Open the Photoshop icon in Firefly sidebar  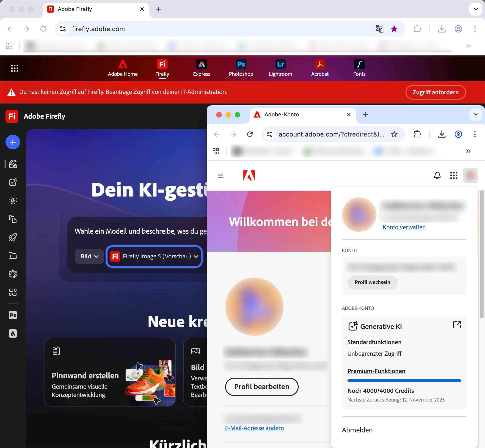point(13,315)
